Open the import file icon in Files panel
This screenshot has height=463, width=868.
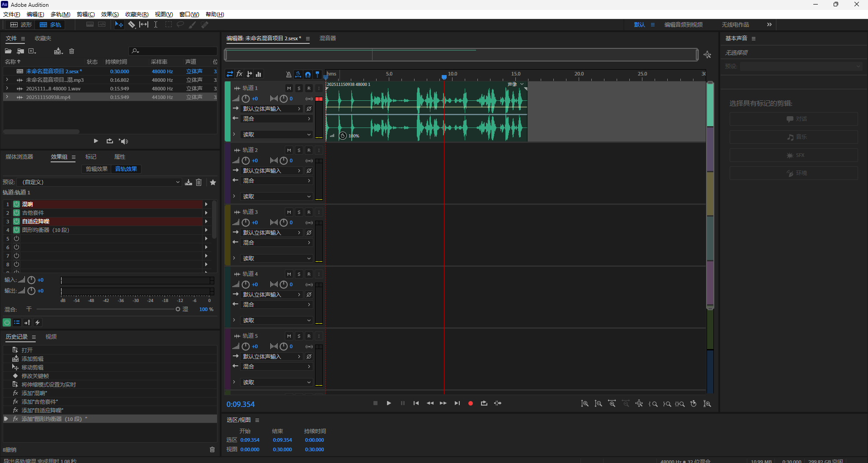(20, 51)
